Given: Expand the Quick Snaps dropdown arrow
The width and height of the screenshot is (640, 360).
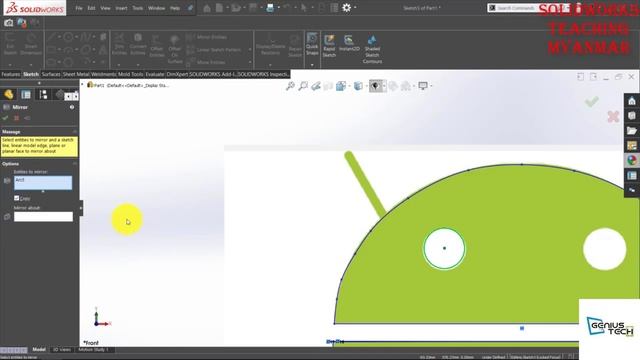Looking at the screenshot, I should pos(312,65).
